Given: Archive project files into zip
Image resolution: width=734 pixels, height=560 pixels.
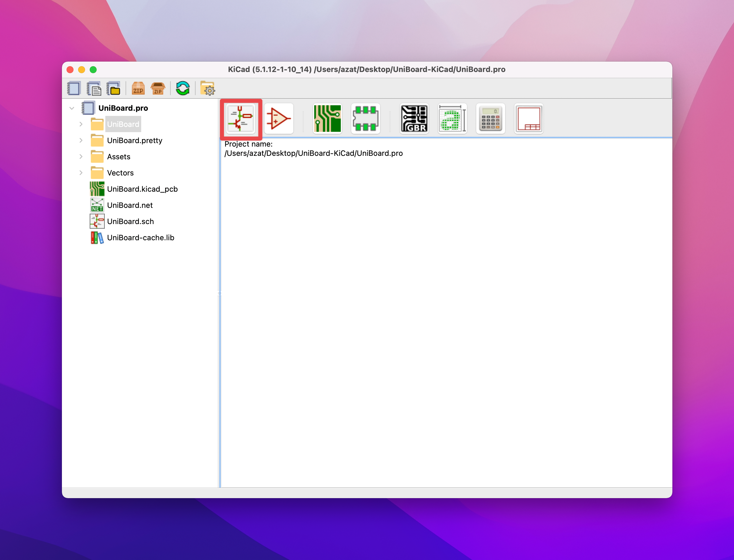Looking at the screenshot, I should (138, 89).
